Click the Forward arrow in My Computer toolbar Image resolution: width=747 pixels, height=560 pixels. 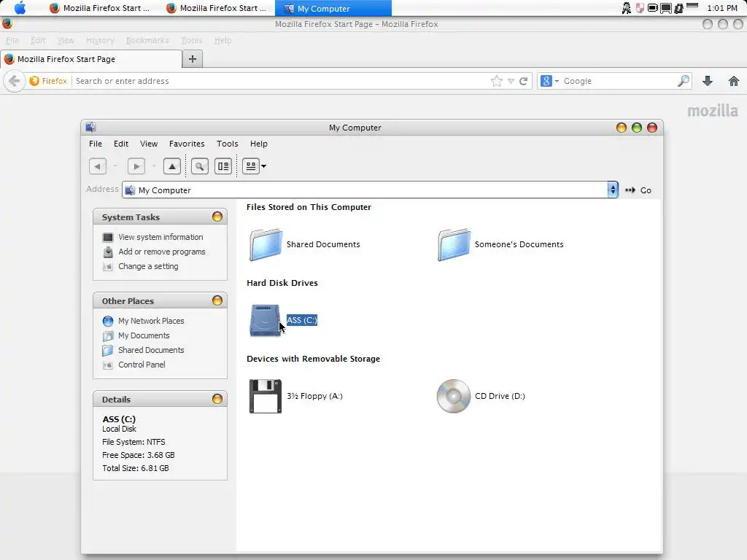pyautogui.click(x=136, y=166)
